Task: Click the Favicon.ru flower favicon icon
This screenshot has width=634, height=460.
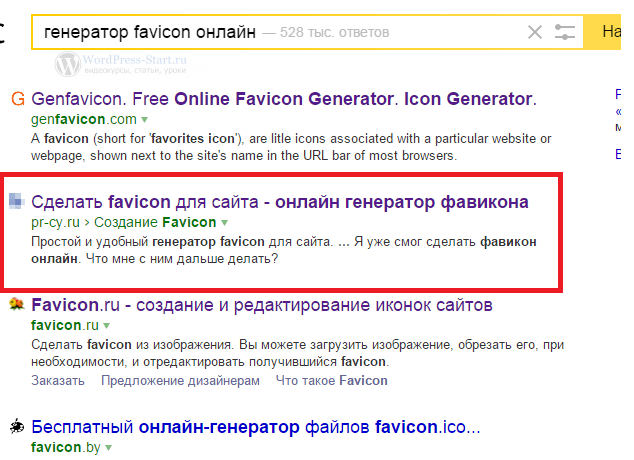Action: pos(17,304)
